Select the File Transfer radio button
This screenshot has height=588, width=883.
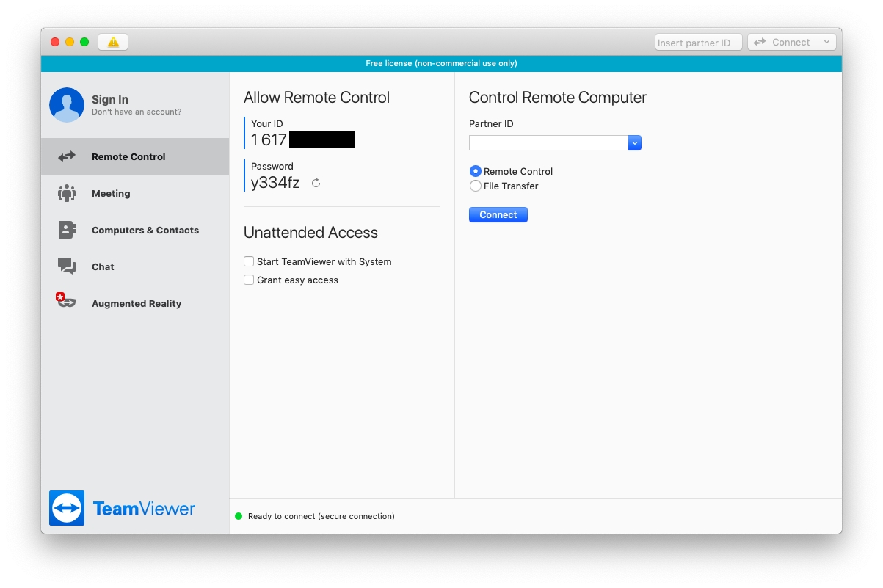click(x=475, y=186)
